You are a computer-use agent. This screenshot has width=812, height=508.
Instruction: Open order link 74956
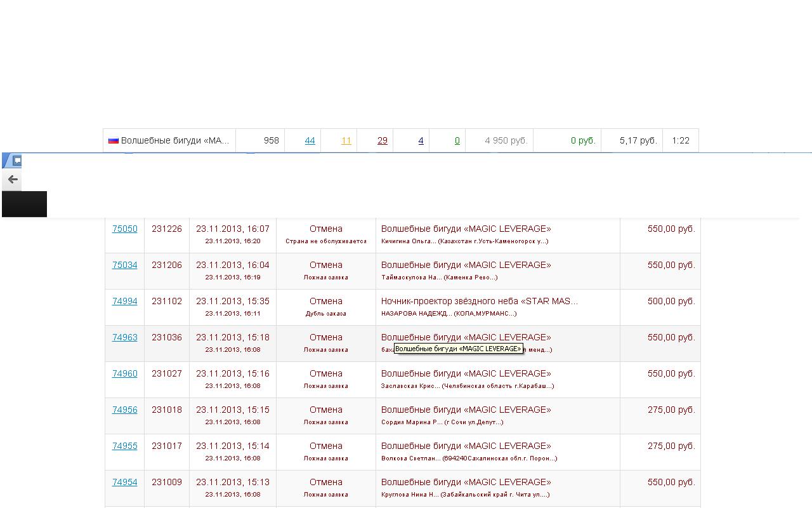coord(124,410)
